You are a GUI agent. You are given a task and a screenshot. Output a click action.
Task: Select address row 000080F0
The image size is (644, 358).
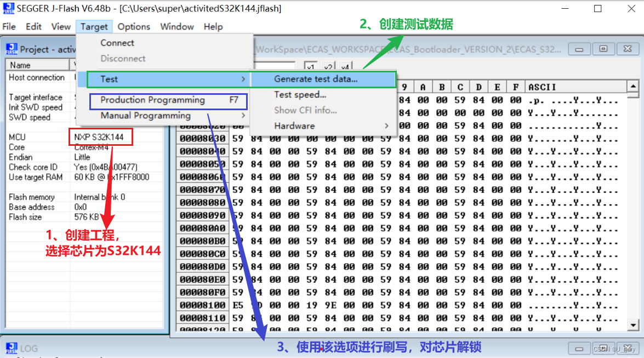202,292
